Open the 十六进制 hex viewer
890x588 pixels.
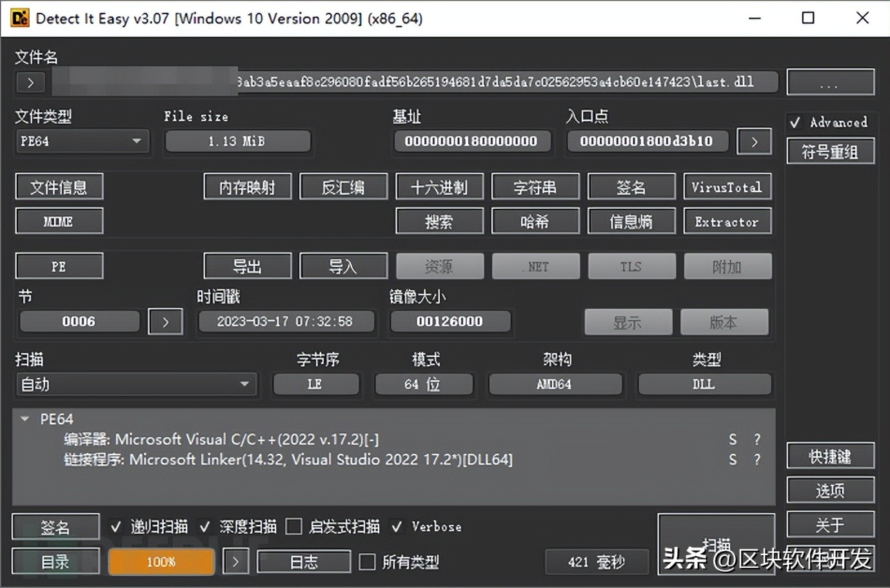[439, 186]
